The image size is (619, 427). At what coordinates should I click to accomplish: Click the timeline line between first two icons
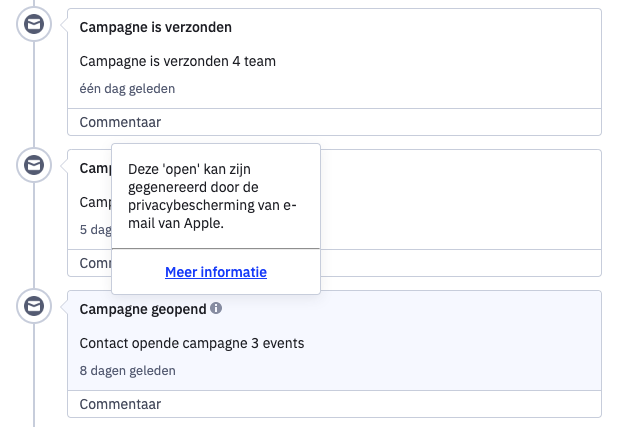pos(34,95)
